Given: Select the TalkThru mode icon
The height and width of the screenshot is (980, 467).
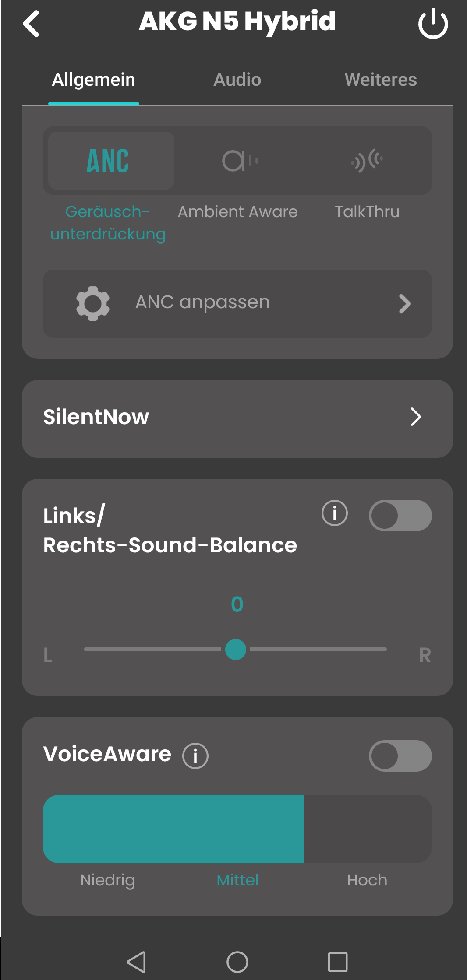Looking at the screenshot, I should (x=367, y=161).
